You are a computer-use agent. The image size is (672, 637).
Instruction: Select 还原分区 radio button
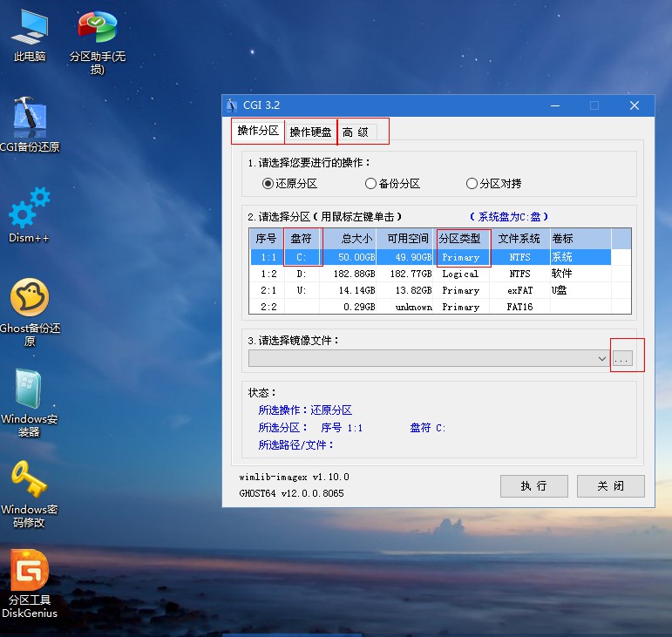tap(289, 184)
